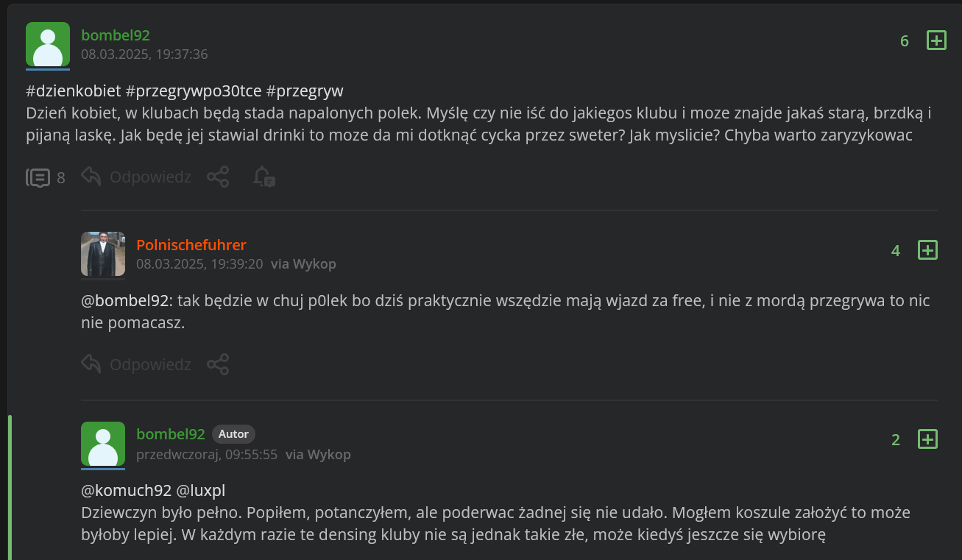The height and width of the screenshot is (560, 962).
Task: Share the original post via share icon
Action: (218, 177)
